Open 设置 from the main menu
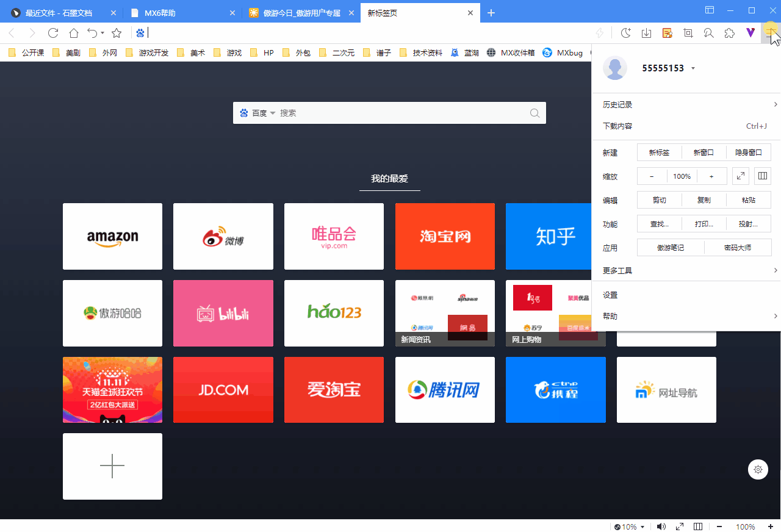The image size is (781, 532). coord(610,294)
